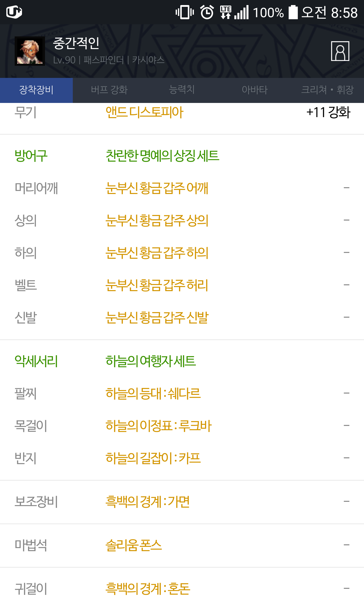The height and width of the screenshot is (605, 364).
Task: Switch to the 아바타 tab
Action: click(x=255, y=90)
